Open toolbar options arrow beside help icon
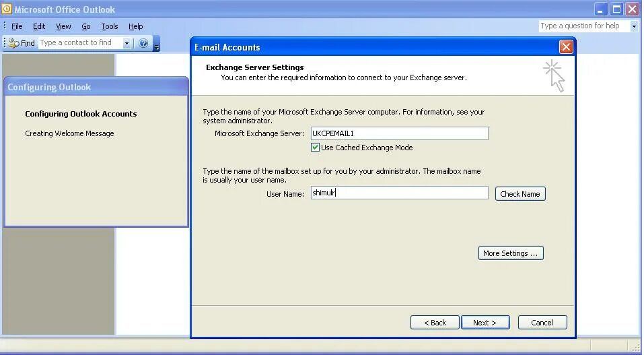Viewport: 644px width, 355px height. (x=157, y=43)
